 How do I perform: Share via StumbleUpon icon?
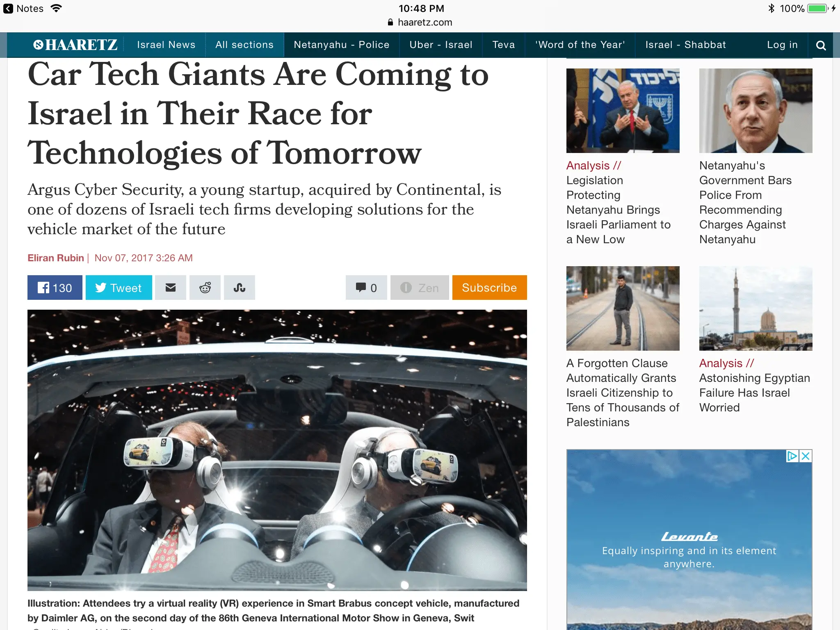(240, 288)
